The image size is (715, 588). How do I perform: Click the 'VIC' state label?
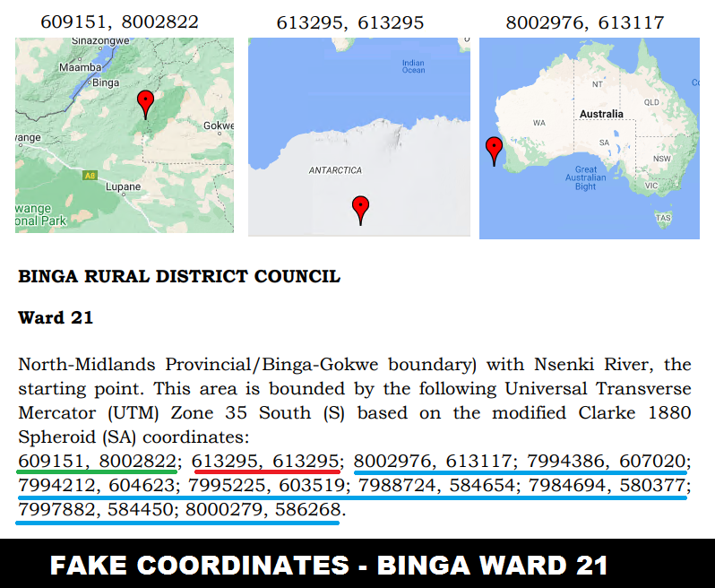point(651,186)
